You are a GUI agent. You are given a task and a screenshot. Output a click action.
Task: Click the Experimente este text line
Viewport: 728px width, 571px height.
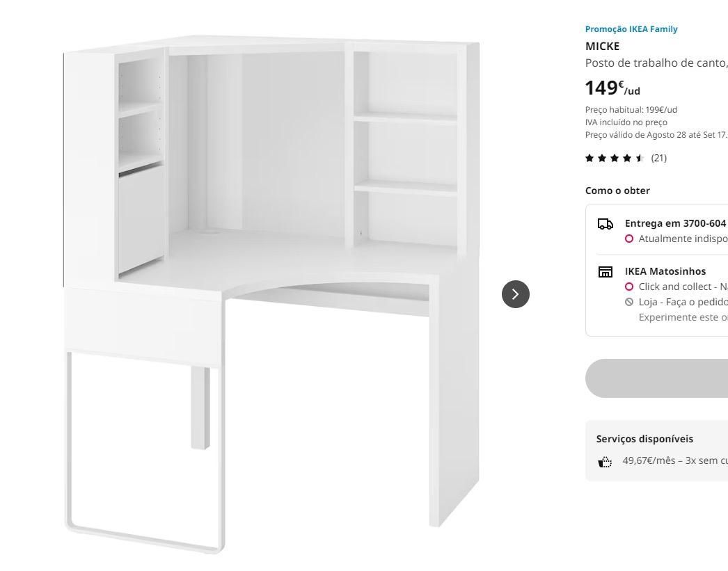click(683, 317)
